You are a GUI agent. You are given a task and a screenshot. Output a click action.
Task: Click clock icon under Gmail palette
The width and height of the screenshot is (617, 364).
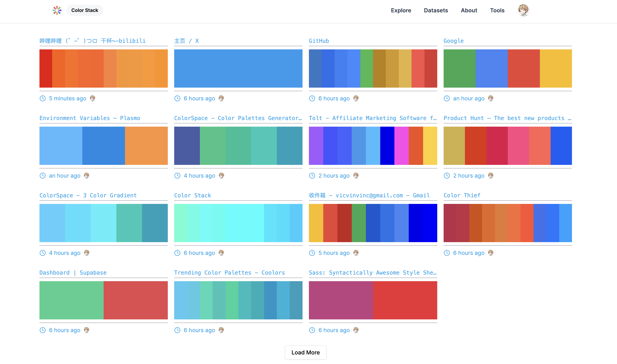[x=312, y=253]
